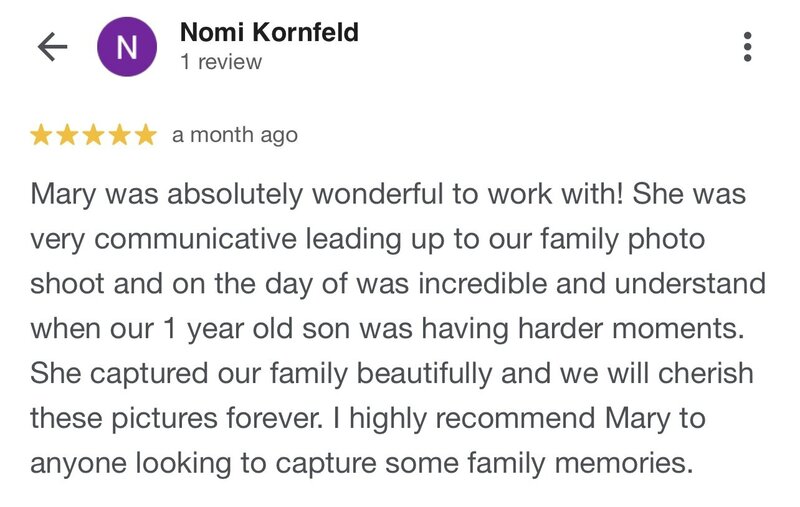This screenshot has width=800, height=507.
Task: Click the final line mentioning "family memories"
Action: click(362, 464)
